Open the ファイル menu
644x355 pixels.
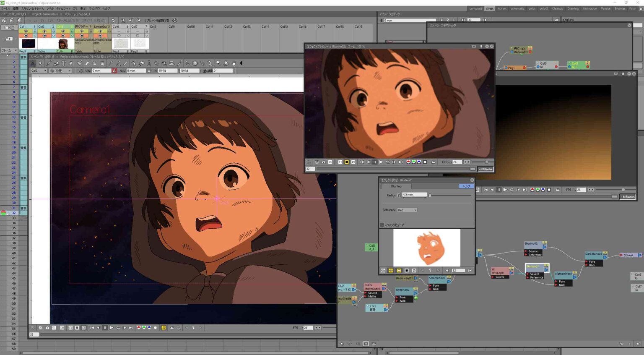tap(6, 8)
